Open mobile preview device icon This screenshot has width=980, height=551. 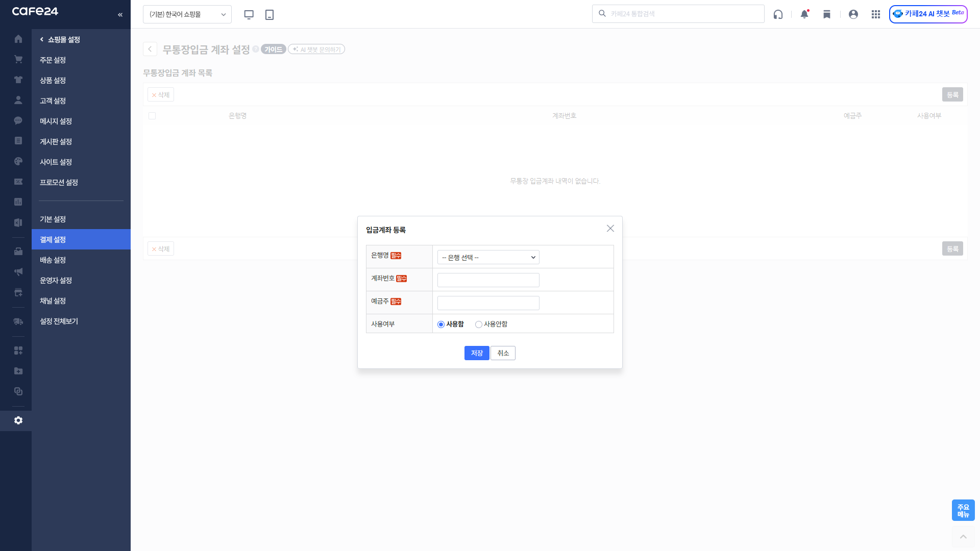pyautogui.click(x=269, y=14)
